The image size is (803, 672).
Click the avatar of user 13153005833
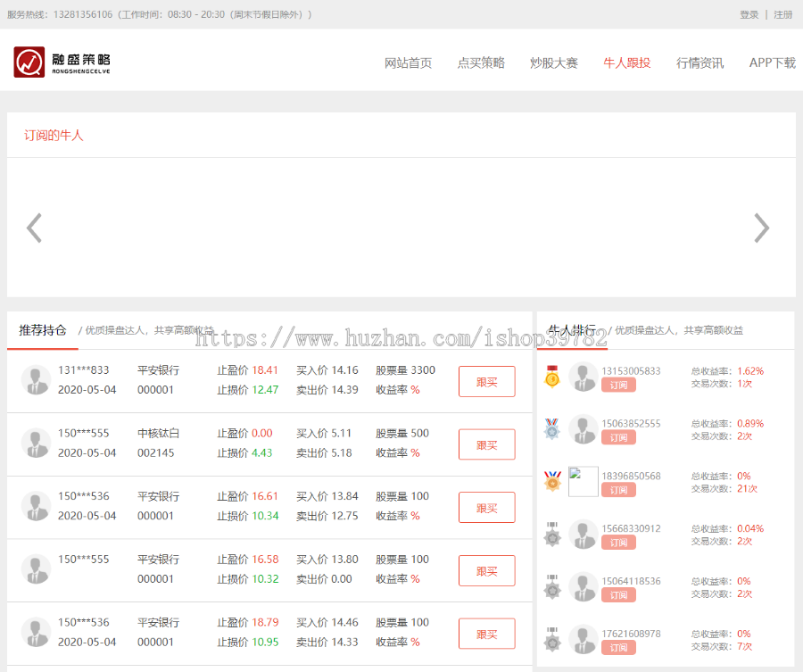point(583,377)
